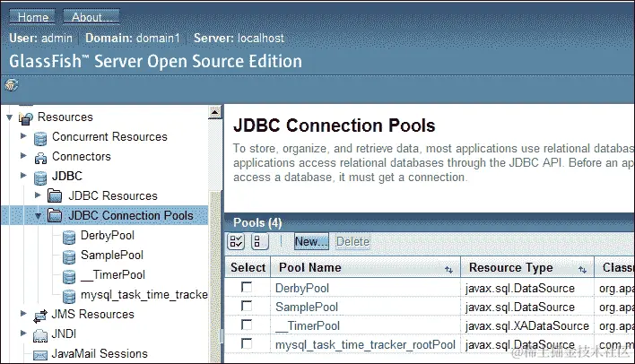This screenshot has height=364, width=635.
Task: Click the DerbyPool icon in tree
Action: tap(69, 237)
